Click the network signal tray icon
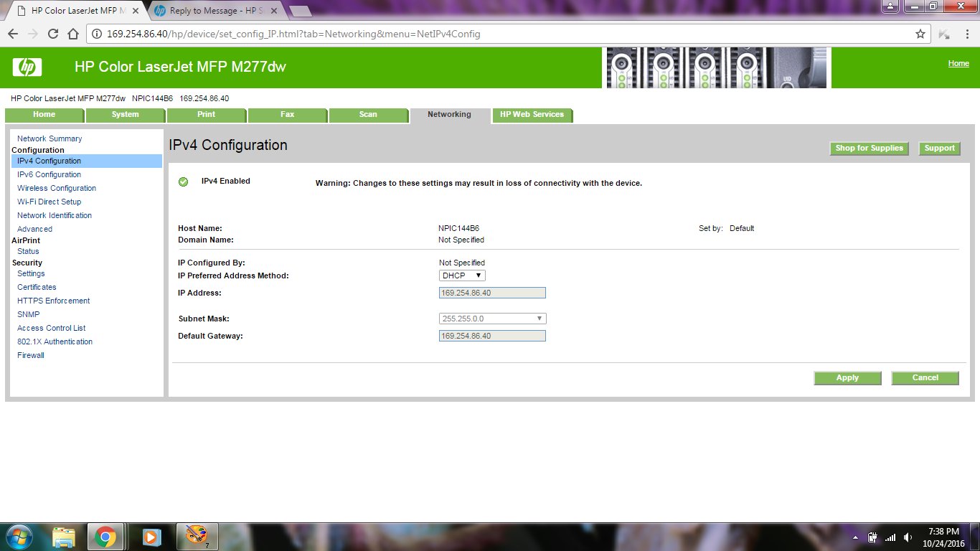The width and height of the screenshot is (980, 551). coord(890,537)
